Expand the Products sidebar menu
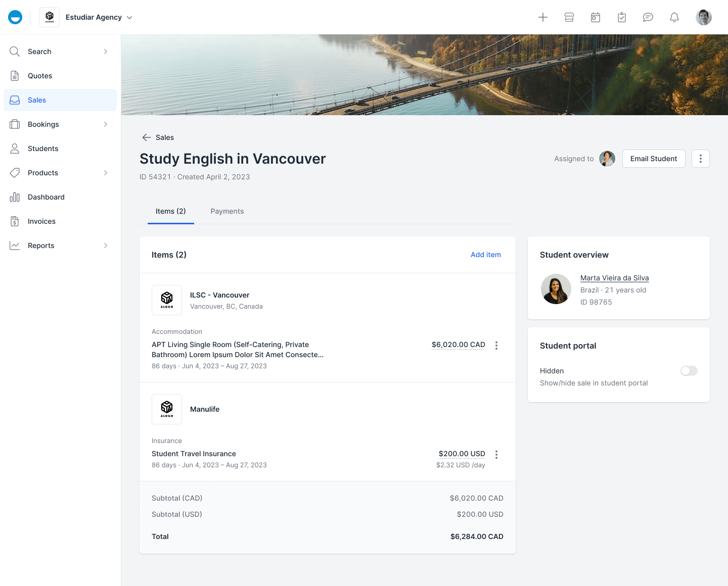 pyautogui.click(x=106, y=173)
